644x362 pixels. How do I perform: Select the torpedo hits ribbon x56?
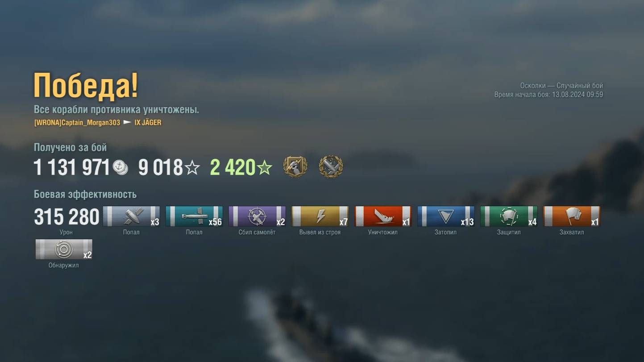[x=194, y=216]
